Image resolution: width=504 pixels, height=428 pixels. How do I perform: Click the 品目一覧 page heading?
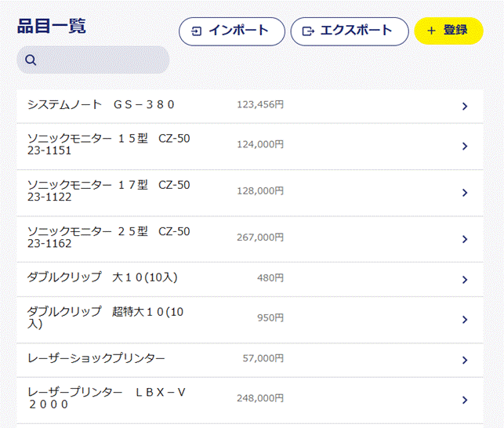(x=52, y=26)
